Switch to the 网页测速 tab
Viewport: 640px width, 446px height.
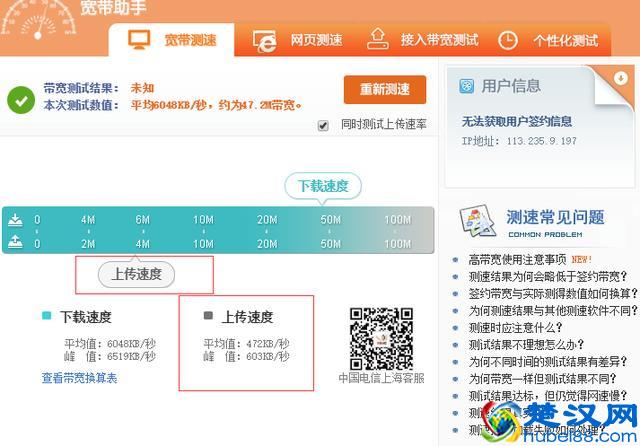click(297, 40)
